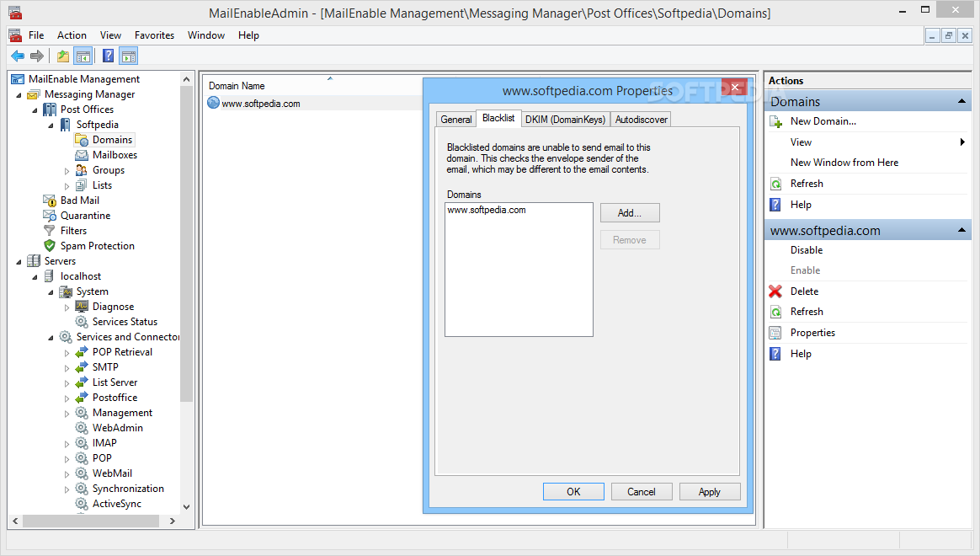Screen dimensions: 980x556
Task: Switch to the Autodiscover tab
Action: pyautogui.click(x=642, y=120)
